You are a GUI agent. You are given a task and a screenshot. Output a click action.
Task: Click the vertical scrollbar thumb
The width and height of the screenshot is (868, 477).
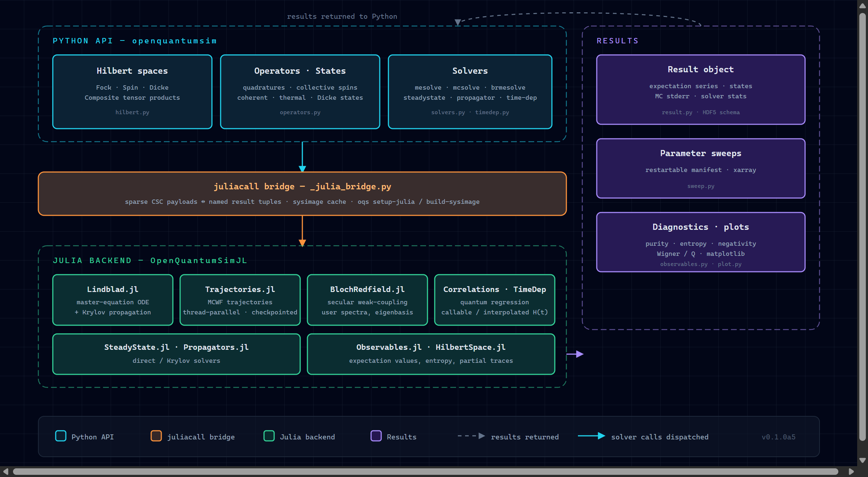863,227
